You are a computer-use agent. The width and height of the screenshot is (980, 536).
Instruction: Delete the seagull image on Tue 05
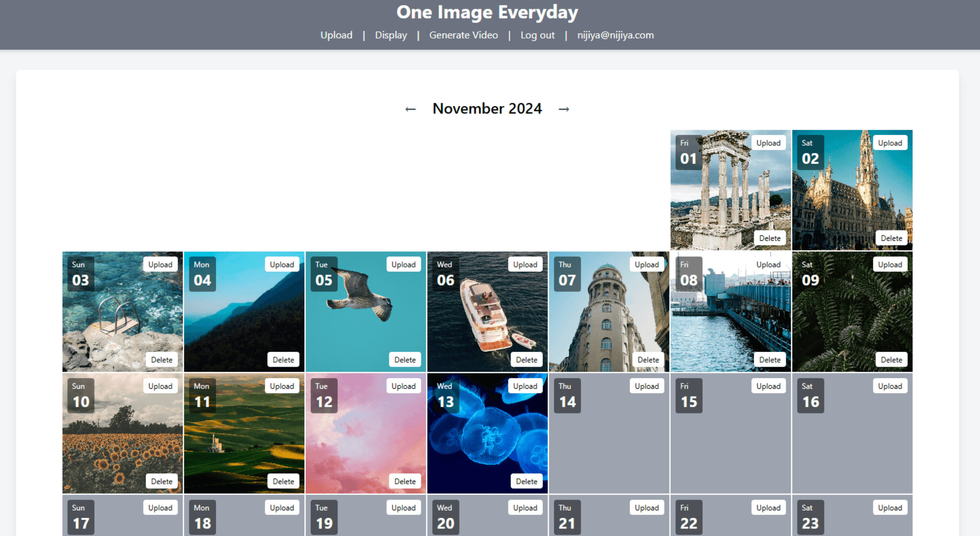tap(405, 360)
